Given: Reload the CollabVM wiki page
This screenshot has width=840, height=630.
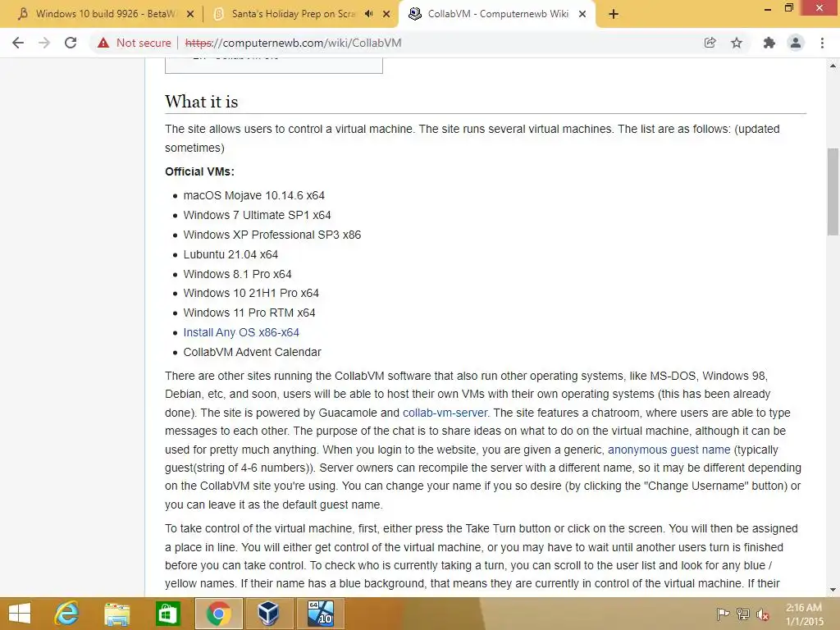Looking at the screenshot, I should [x=71, y=43].
